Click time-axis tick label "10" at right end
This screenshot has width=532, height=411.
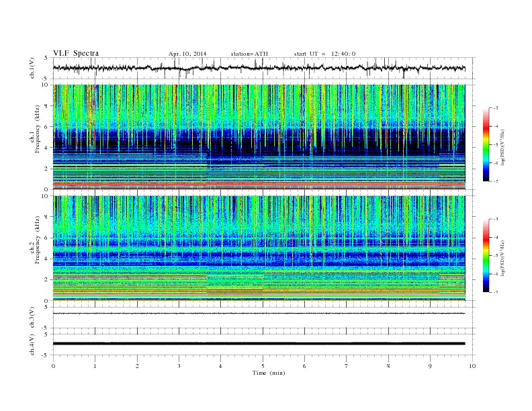(x=472, y=366)
